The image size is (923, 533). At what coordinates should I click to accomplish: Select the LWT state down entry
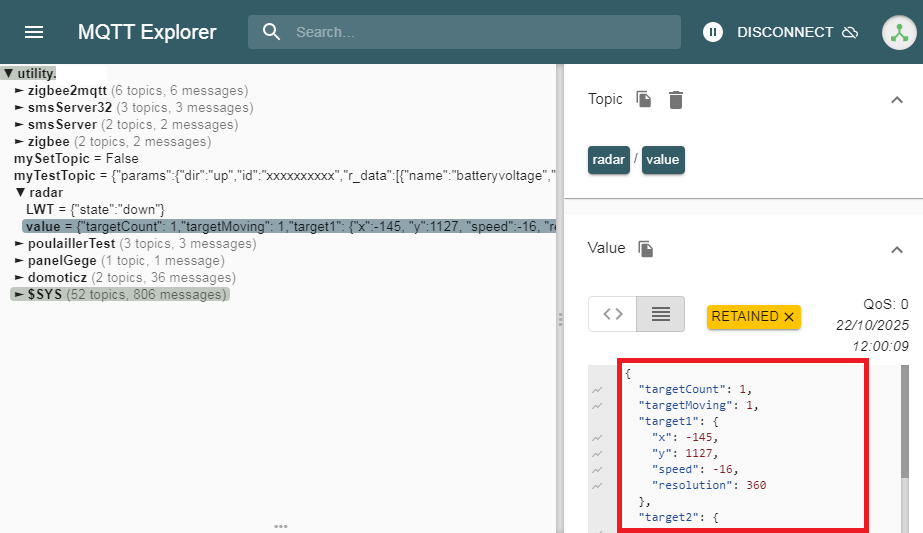tap(95, 209)
